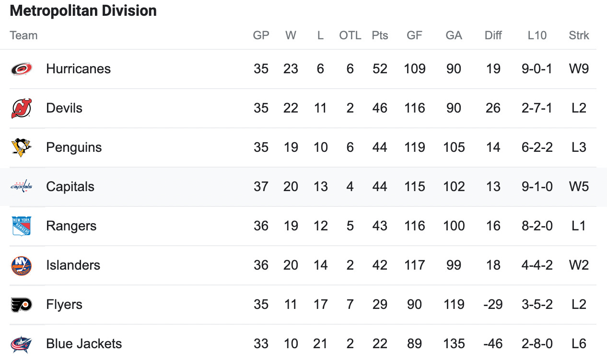Click the Pts column header
The height and width of the screenshot is (364, 607).
pos(380,35)
